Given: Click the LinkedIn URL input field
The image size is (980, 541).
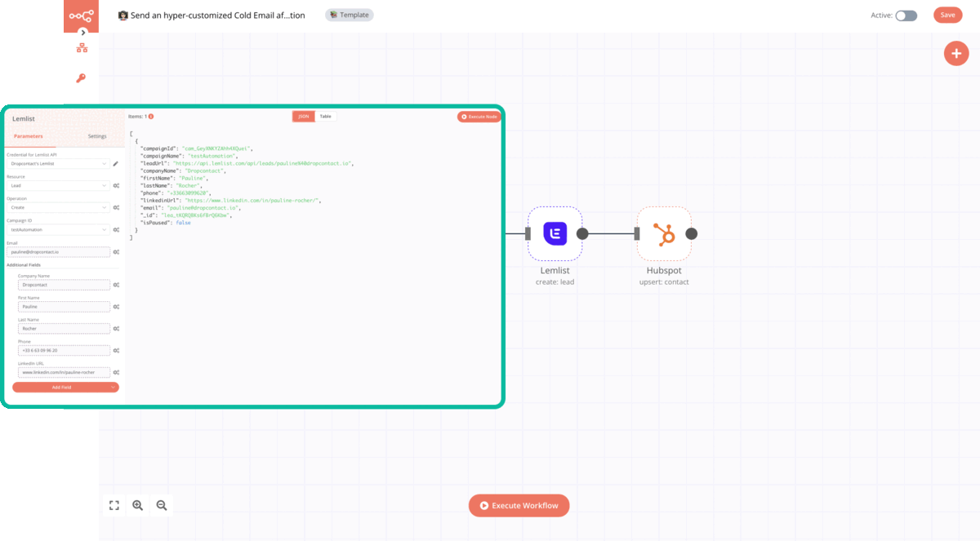Looking at the screenshot, I should pos(64,372).
